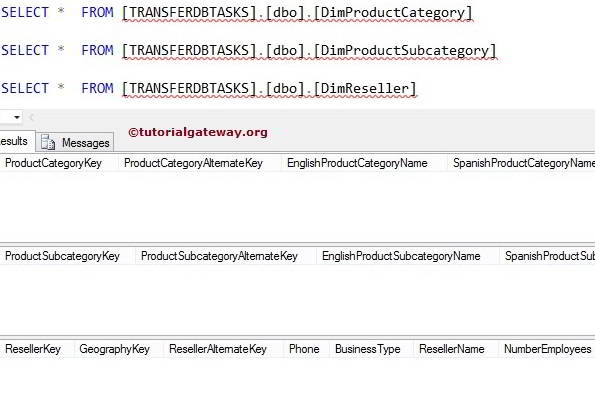Click the DimProductCategory table name in the query
595x419 pixels.
393,13
